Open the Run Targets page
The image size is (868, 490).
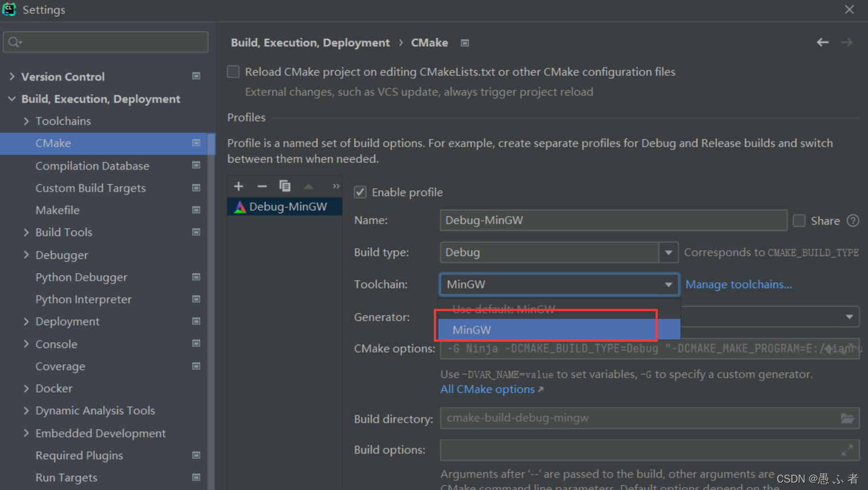click(66, 477)
